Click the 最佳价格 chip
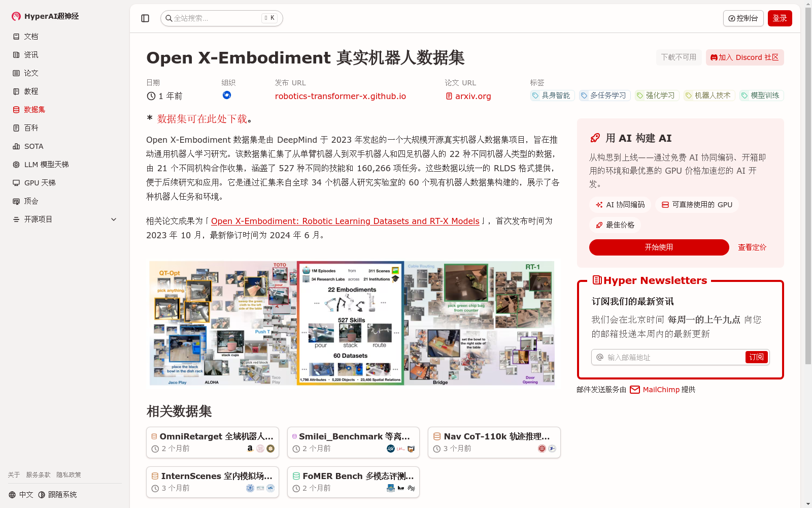 pyautogui.click(x=615, y=225)
